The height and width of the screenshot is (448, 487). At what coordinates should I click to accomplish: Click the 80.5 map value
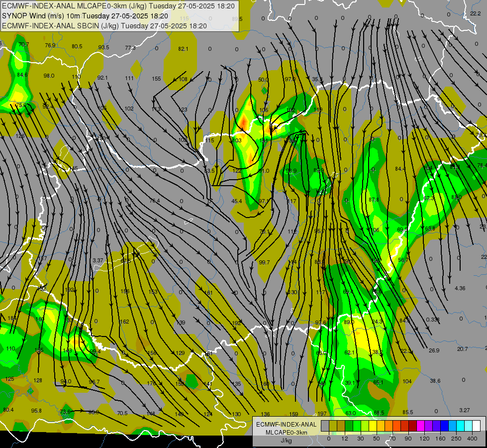click(77, 46)
